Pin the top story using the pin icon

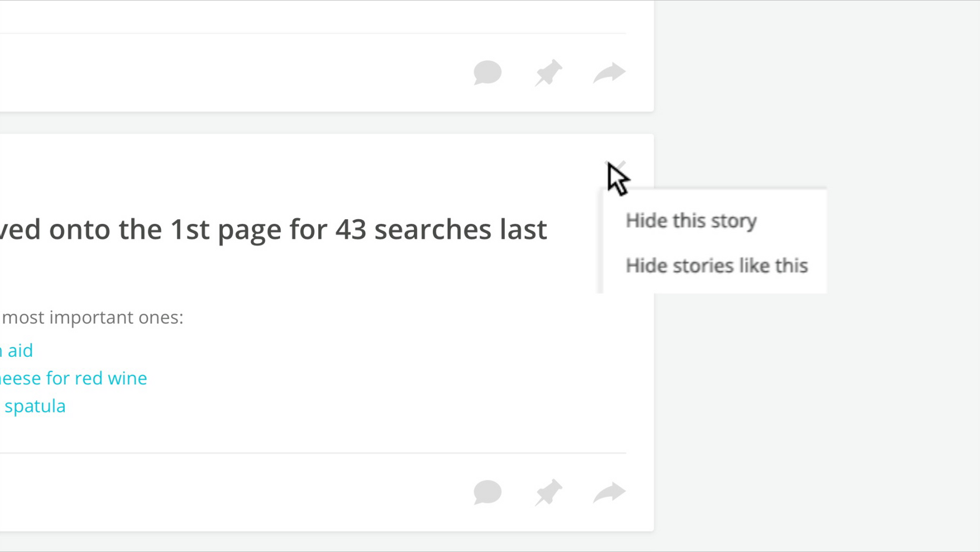pyautogui.click(x=548, y=72)
